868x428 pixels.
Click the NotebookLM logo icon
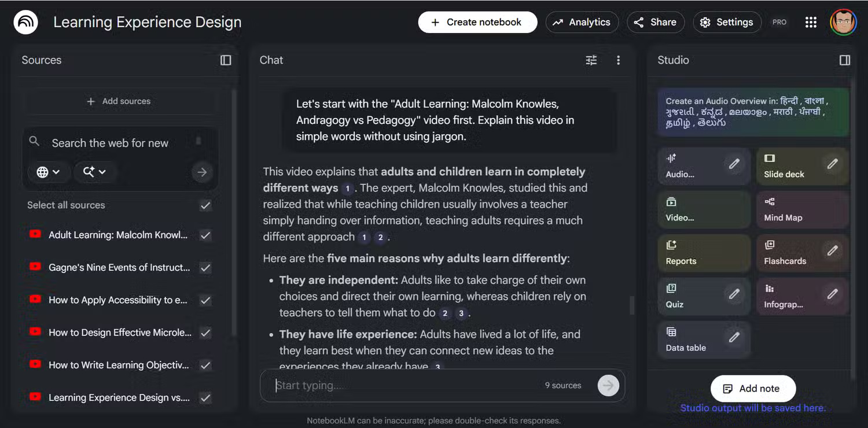pos(25,23)
